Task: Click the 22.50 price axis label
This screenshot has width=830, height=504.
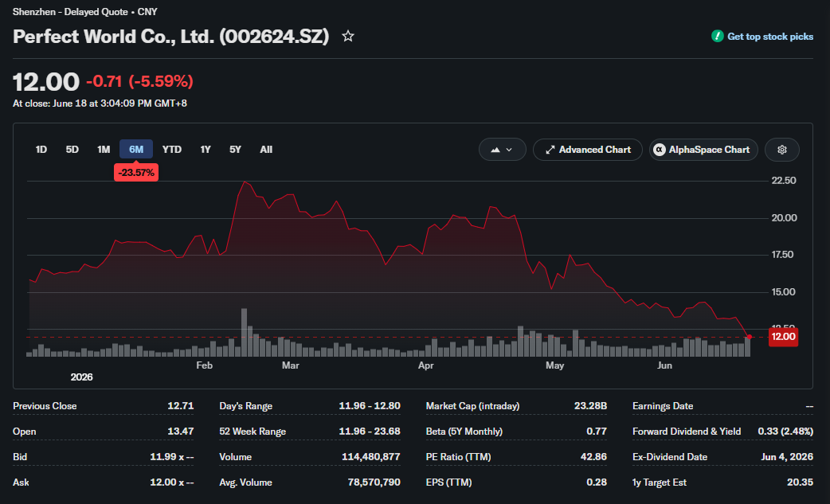Action: click(x=784, y=180)
